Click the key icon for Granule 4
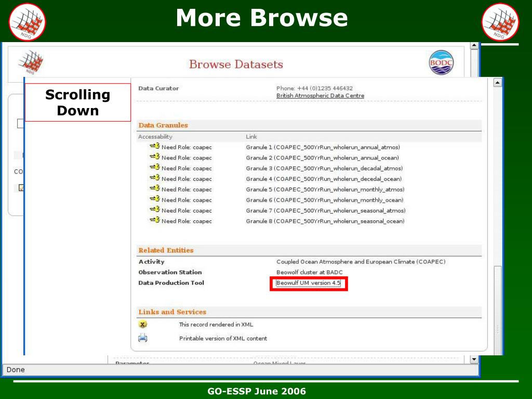The image size is (532, 399). click(x=155, y=178)
